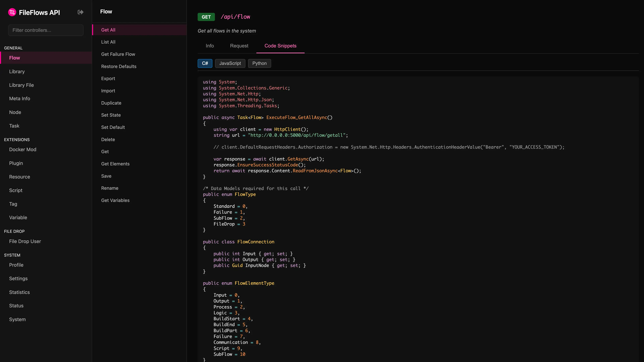Click the Flow heading in endpoint panel
This screenshot has width=644, height=362.
point(106,12)
